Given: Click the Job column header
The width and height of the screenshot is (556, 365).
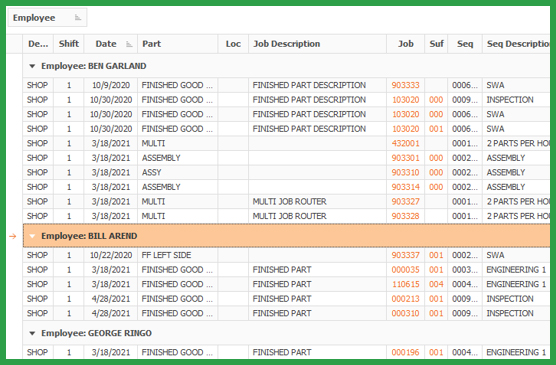Looking at the screenshot, I should (x=406, y=44).
